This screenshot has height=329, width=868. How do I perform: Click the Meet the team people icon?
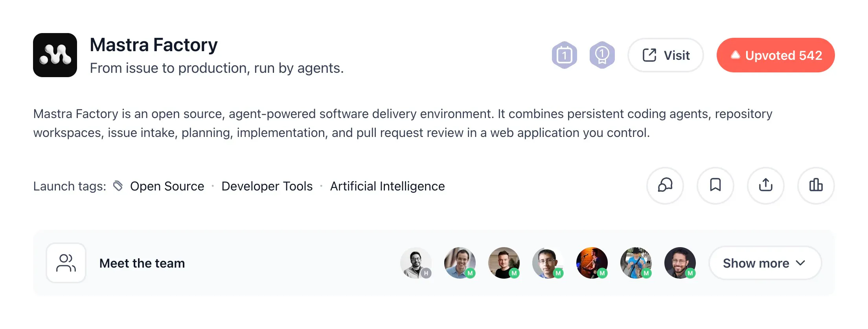pyautogui.click(x=66, y=263)
